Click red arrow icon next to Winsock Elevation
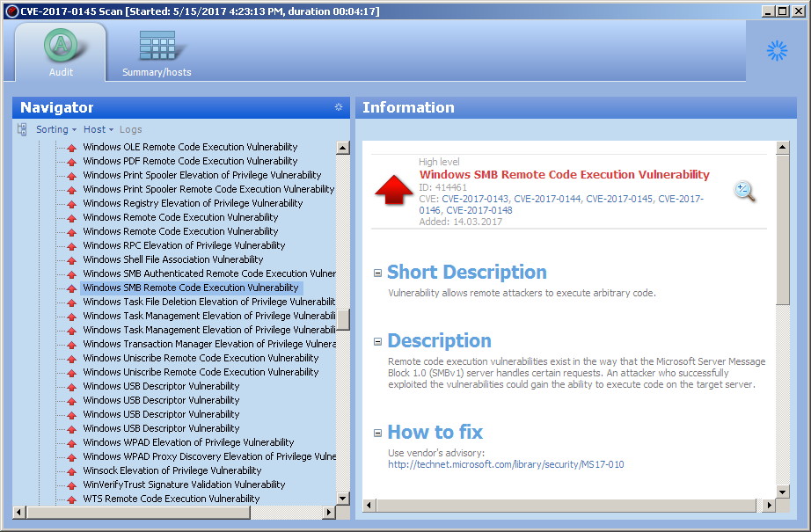 point(72,470)
